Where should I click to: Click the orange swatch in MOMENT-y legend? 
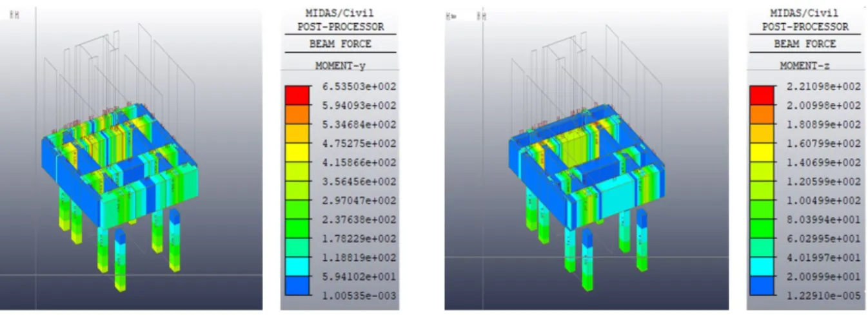pyautogui.click(x=298, y=115)
